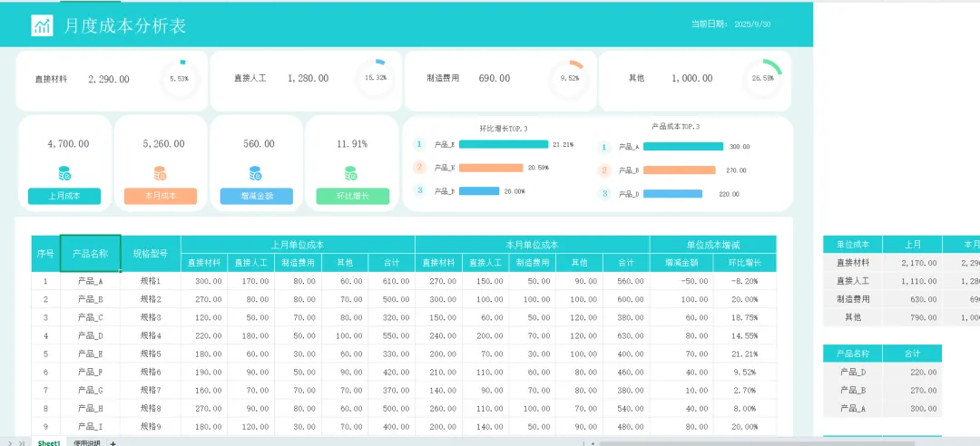Select the 1,110.00 cell in side table
Image resolution: width=980 pixels, height=446 pixels.
(x=913, y=281)
